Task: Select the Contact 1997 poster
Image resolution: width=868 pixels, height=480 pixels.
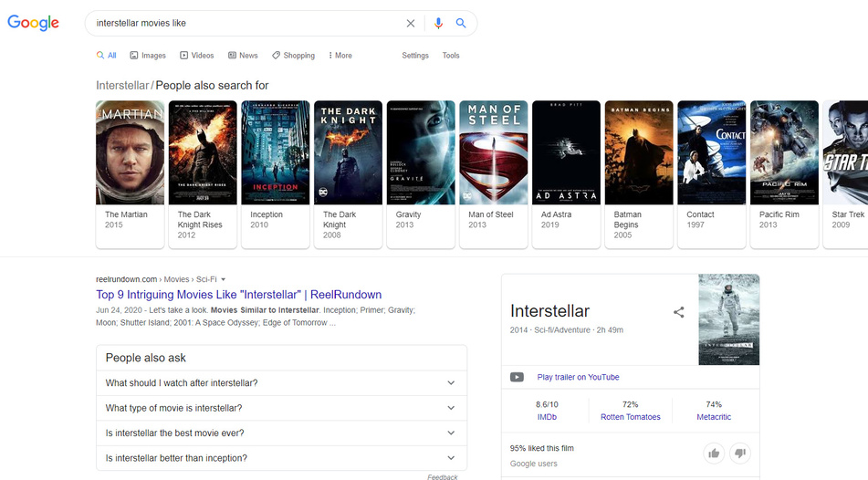Action: click(712, 152)
